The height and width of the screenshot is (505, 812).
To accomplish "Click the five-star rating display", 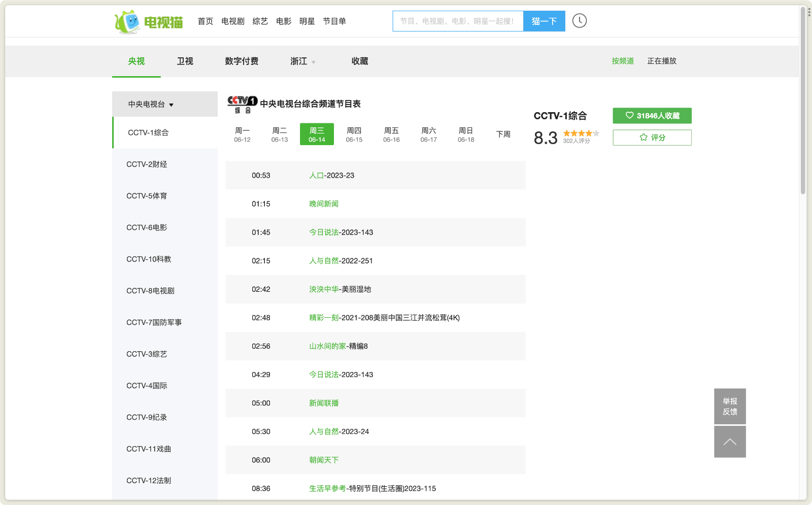I will [581, 133].
